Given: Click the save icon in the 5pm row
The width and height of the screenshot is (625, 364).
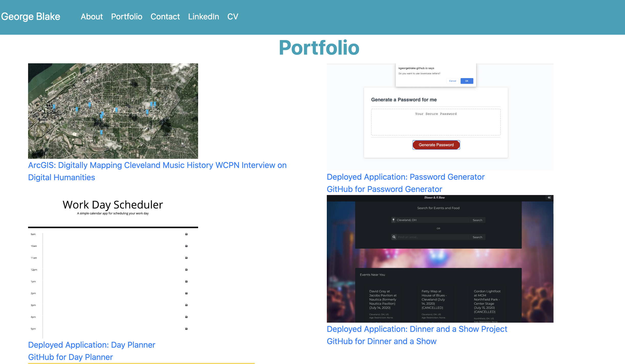Looking at the screenshot, I should 186,329.
